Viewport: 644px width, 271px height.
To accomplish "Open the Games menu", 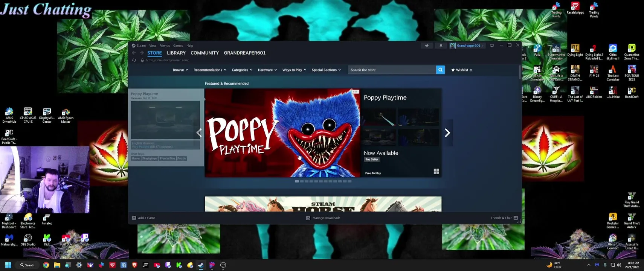I will point(178,46).
